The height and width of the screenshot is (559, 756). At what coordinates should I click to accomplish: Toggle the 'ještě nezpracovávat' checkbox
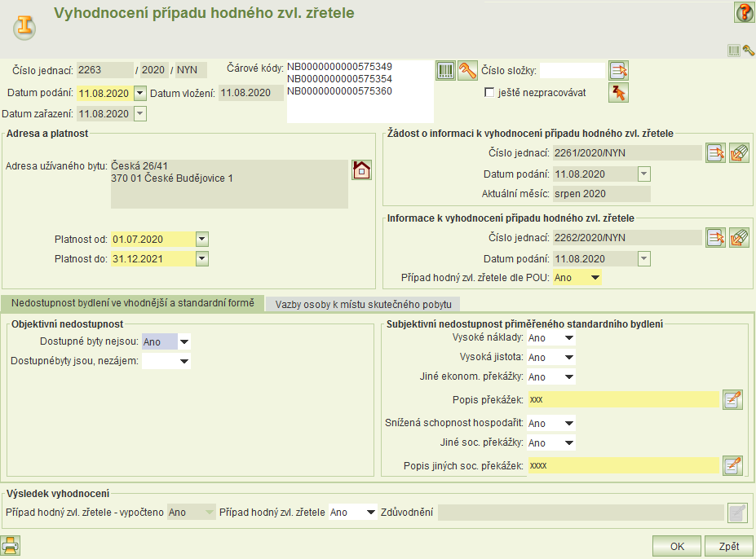click(489, 92)
